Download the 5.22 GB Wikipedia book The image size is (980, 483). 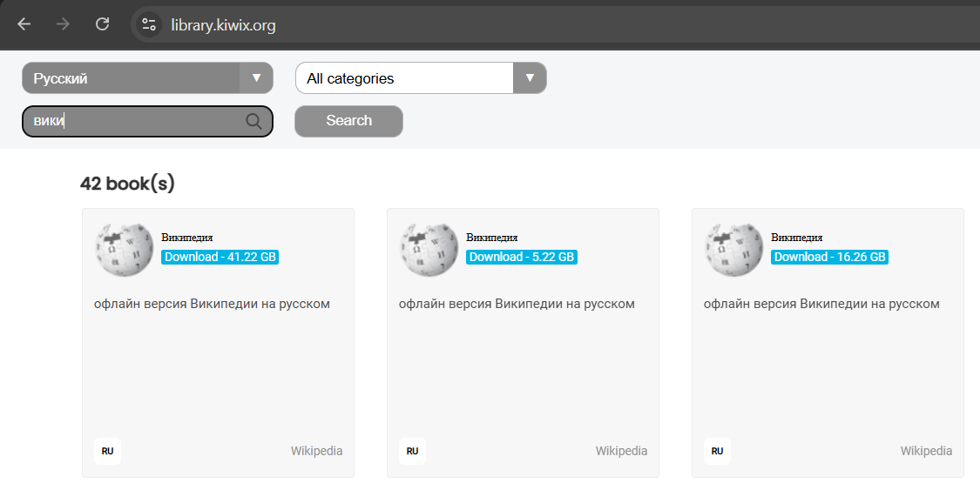522,257
